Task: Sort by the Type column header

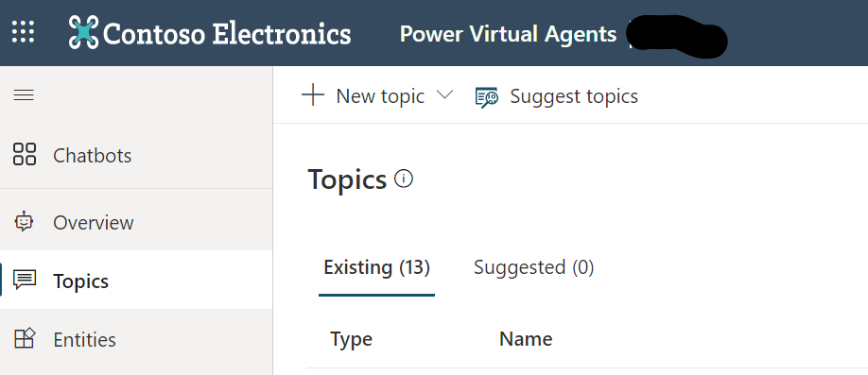Action: point(351,339)
